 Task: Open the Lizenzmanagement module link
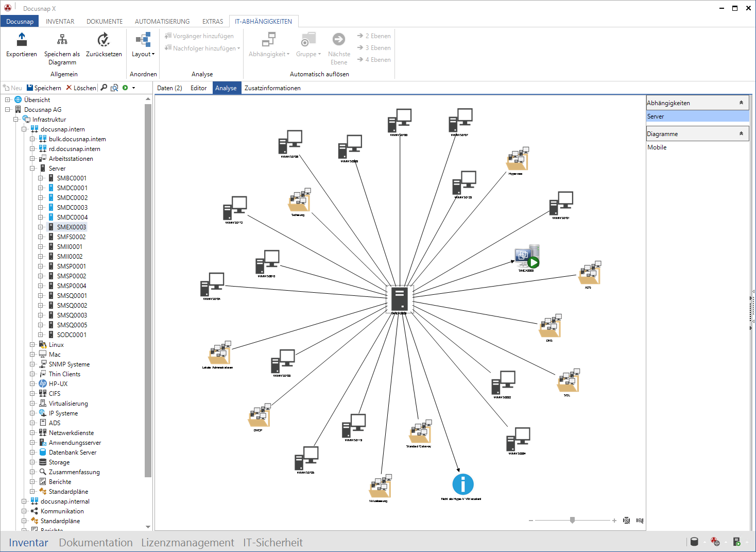[x=187, y=542]
